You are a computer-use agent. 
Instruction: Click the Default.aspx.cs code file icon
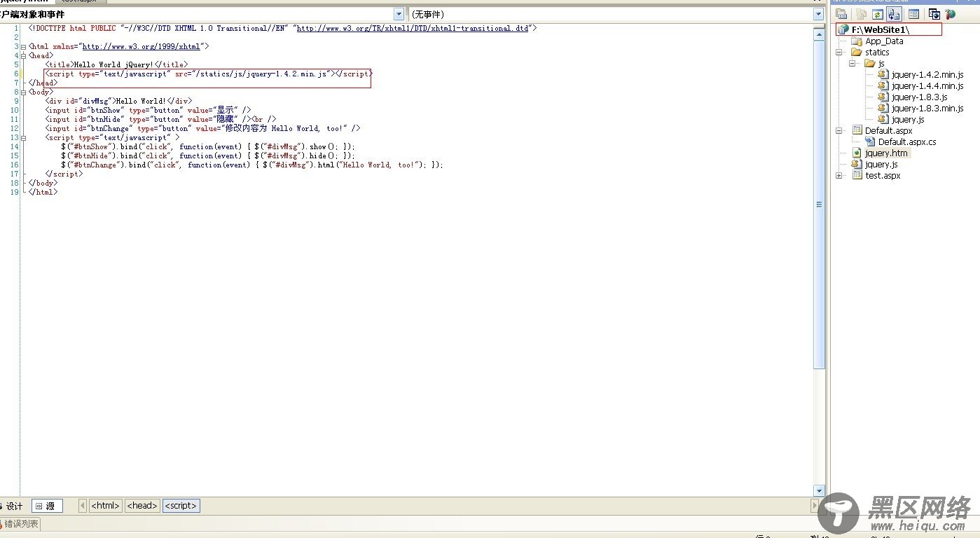[x=870, y=142]
